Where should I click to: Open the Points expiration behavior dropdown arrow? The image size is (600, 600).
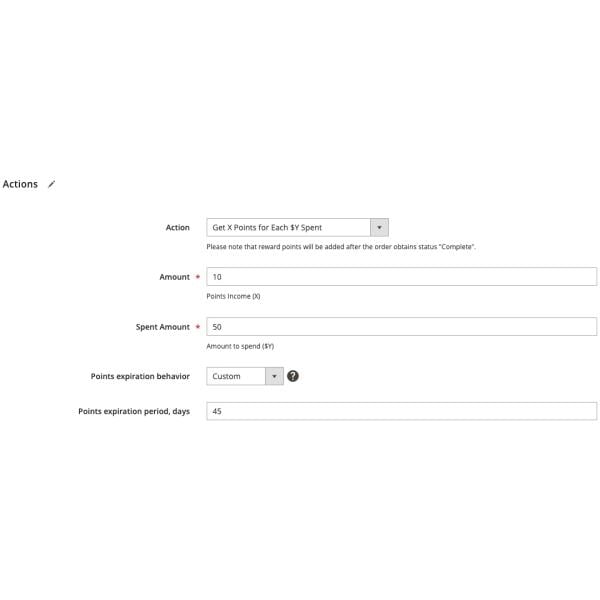tap(274, 376)
